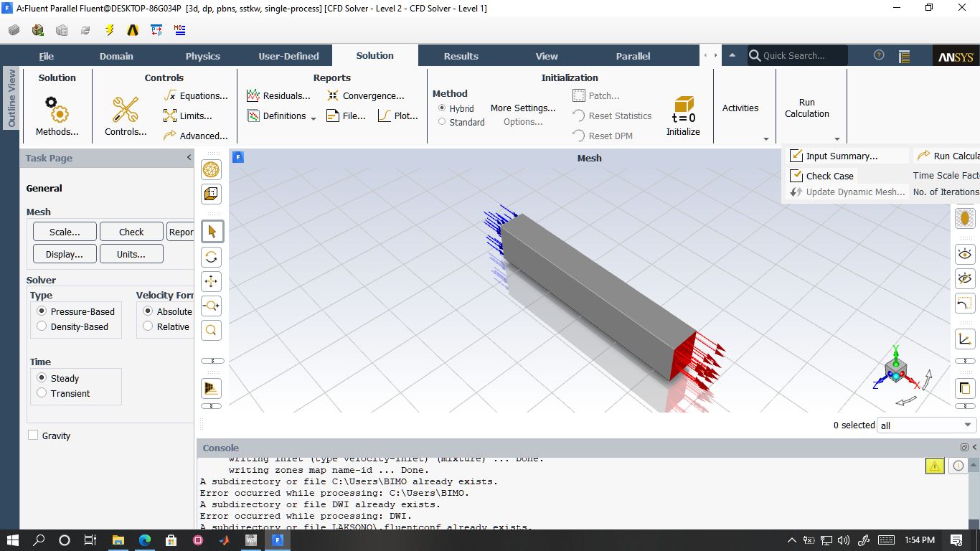The width and height of the screenshot is (980, 551).
Task: Click the axes orientation toolbar icon
Action: coord(965,339)
